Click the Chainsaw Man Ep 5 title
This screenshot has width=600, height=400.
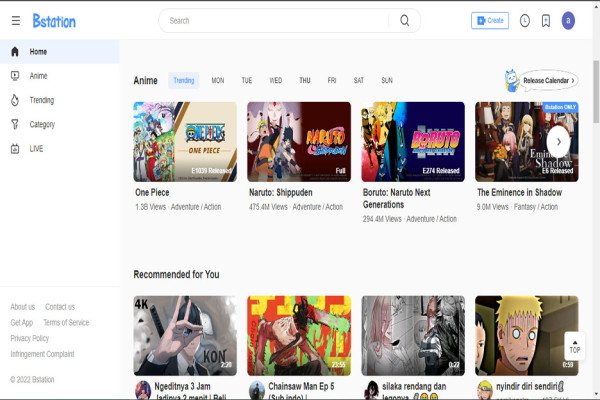point(301,391)
